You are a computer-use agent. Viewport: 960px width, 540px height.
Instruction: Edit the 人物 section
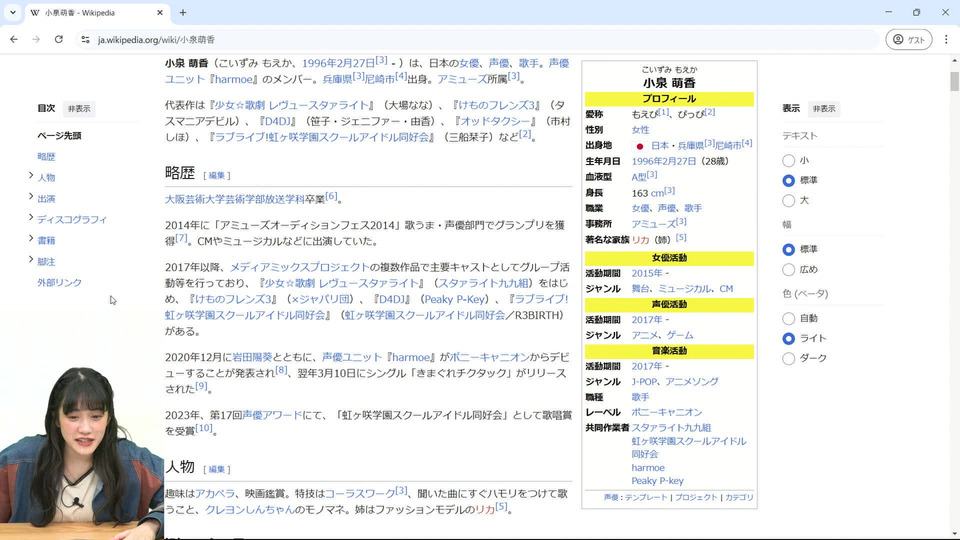[x=217, y=469]
